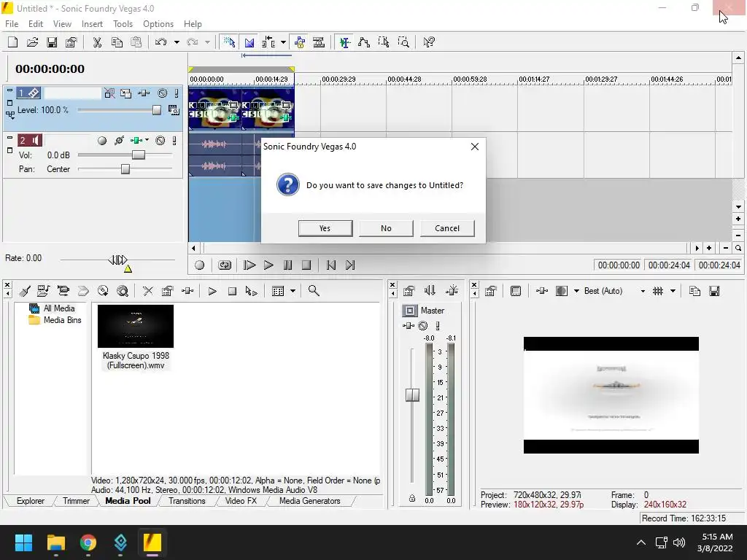Mute video track 1

click(x=163, y=93)
